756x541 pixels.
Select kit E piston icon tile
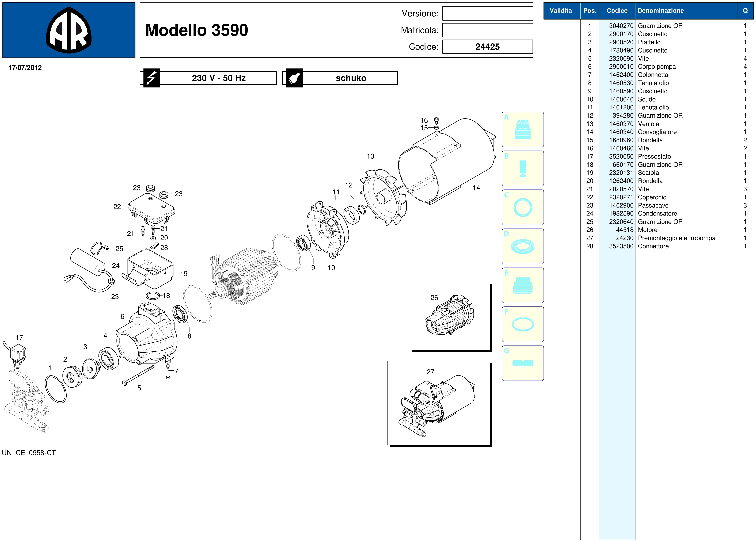point(522,286)
